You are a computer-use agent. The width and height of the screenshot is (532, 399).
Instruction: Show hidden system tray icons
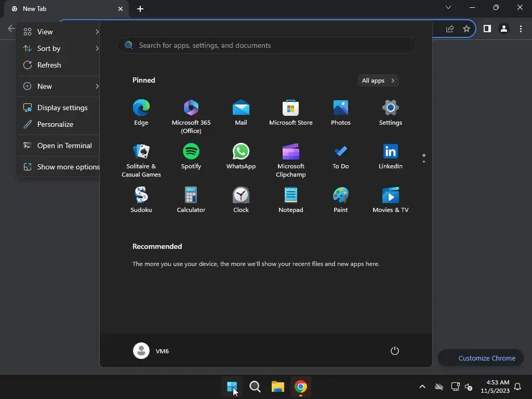[422, 387]
